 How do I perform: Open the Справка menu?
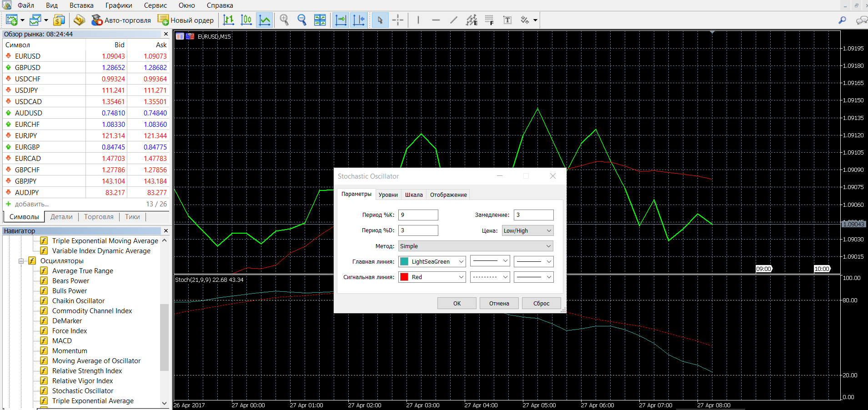click(x=220, y=5)
